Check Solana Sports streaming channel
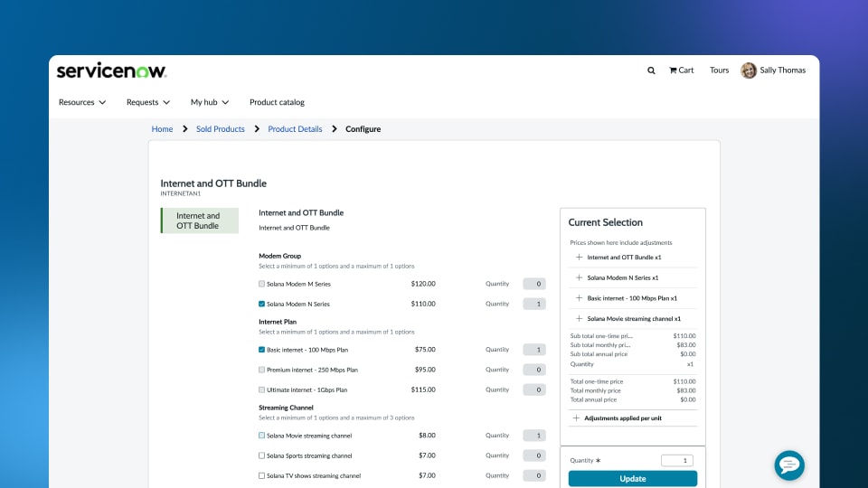 [262, 455]
